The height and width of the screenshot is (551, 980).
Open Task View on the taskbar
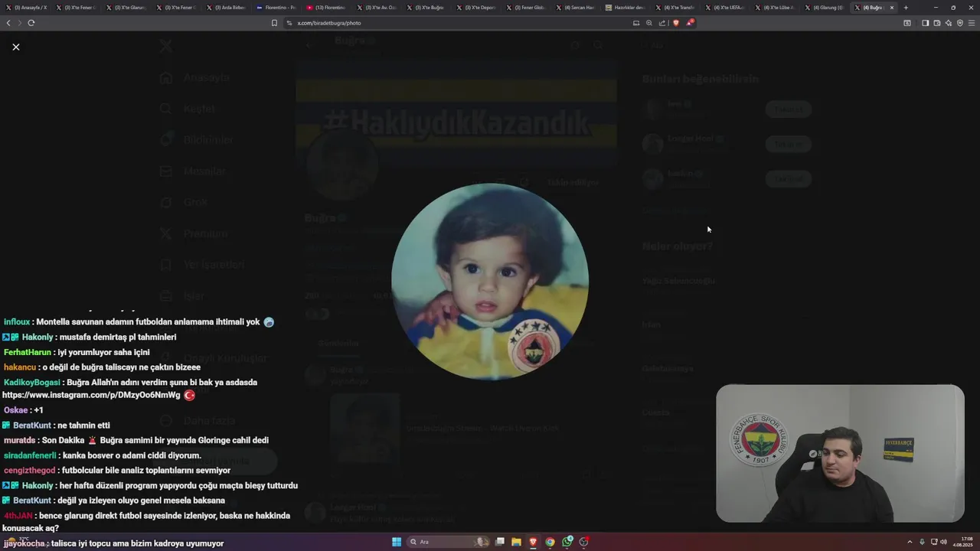(500, 542)
